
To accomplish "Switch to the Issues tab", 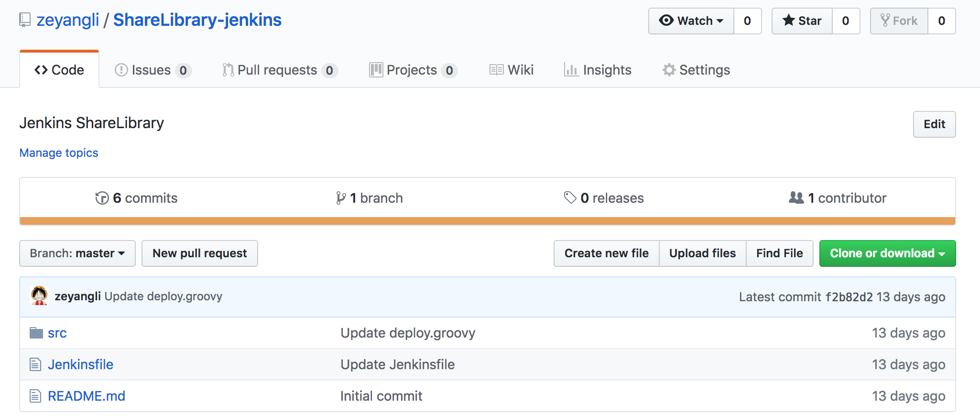I will [x=152, y=70].
